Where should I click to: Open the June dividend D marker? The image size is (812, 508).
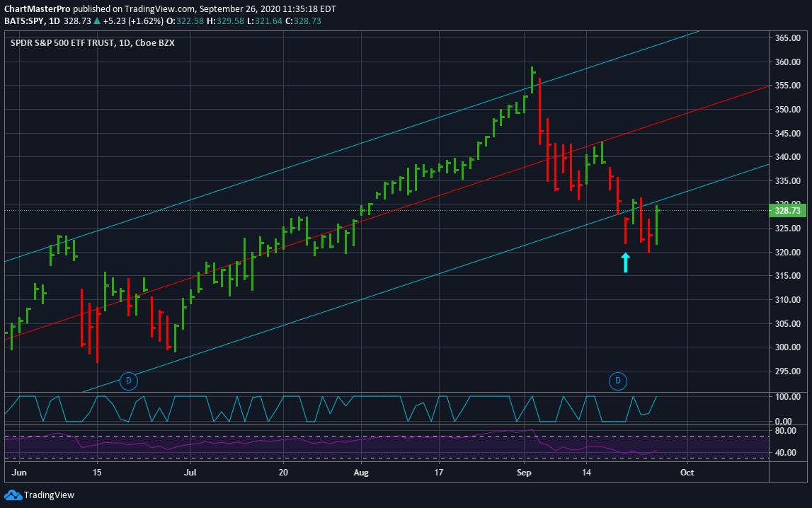pyautogui.click(x=128, y=381)
